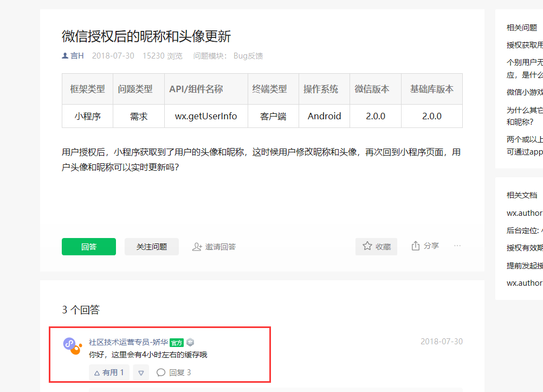Screen dimensions: 543x392
Task: Open author 言H profile link
Action: 77,56
